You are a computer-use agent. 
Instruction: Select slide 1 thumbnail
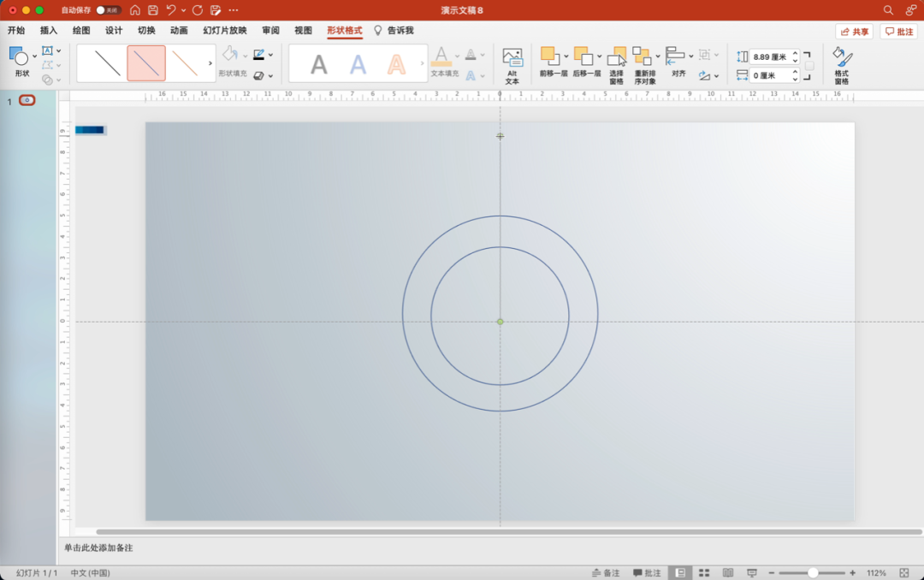(27, 100)
